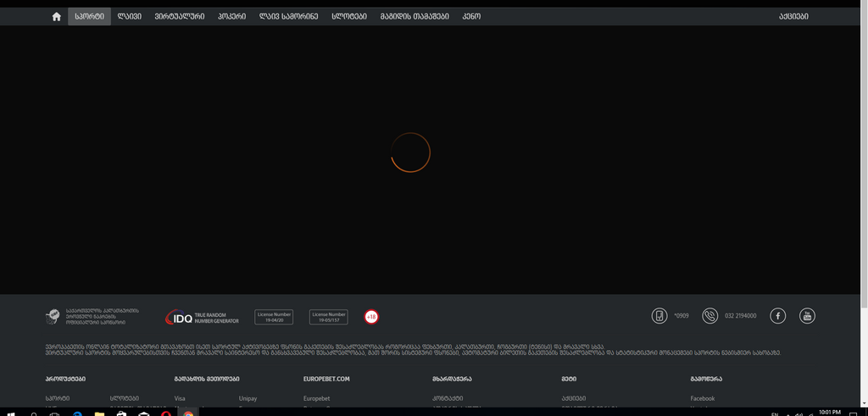Open the სპორტი tab

(89, 17)
